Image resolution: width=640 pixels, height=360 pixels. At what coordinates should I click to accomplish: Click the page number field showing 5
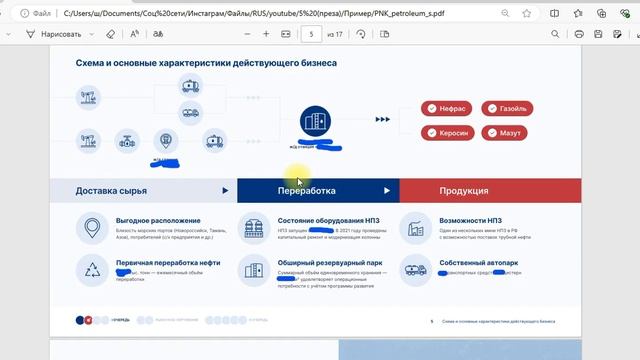pyautogui.click(x=311, y=34)
